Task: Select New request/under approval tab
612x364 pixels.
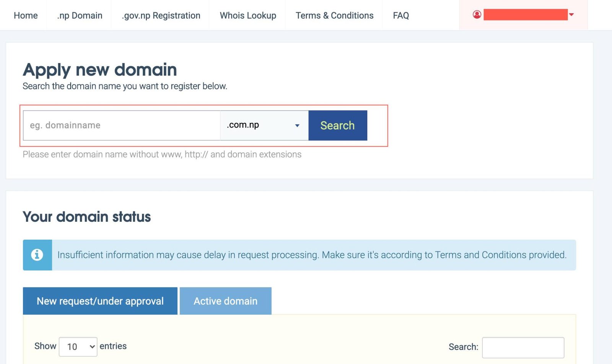Action: (x=100, y=301)
